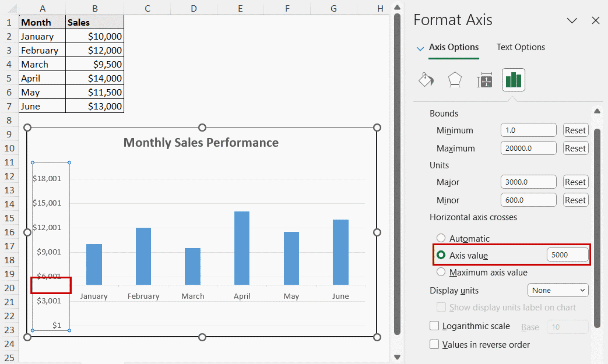Open the Effects options icon
The height and width of the screenshot is (364, 608).
455,80
